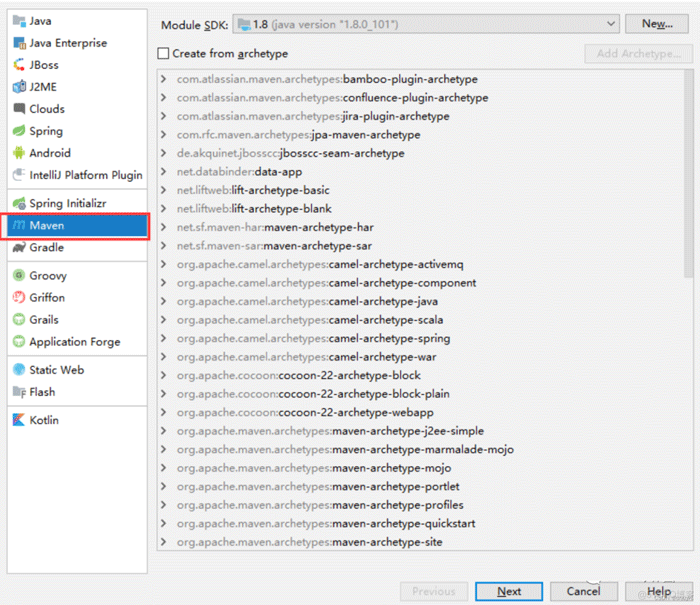
Task: Expand maven-archetype-quickstart entry
Action: [163, 523]
